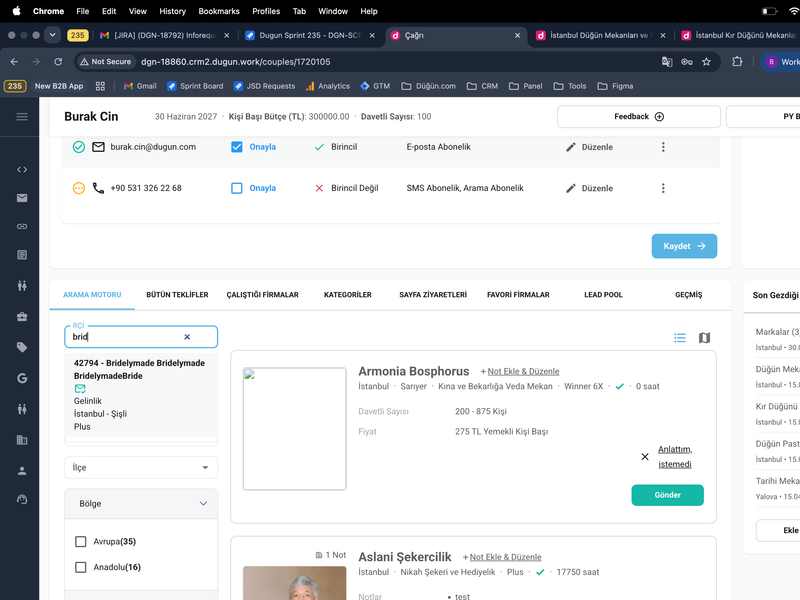
Task: Switch to list view icon
Action: [680, 338]
